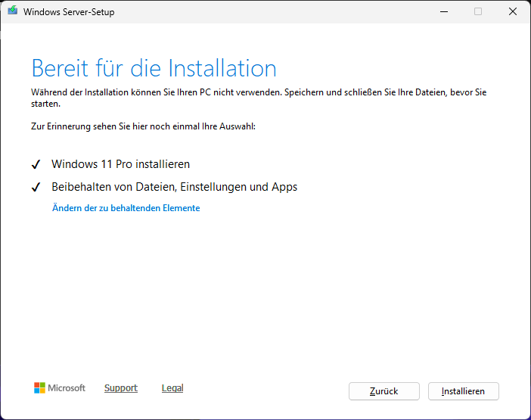
Task: Click the 'Während der Installation' paragraph
Action: (x=259, y=98)
